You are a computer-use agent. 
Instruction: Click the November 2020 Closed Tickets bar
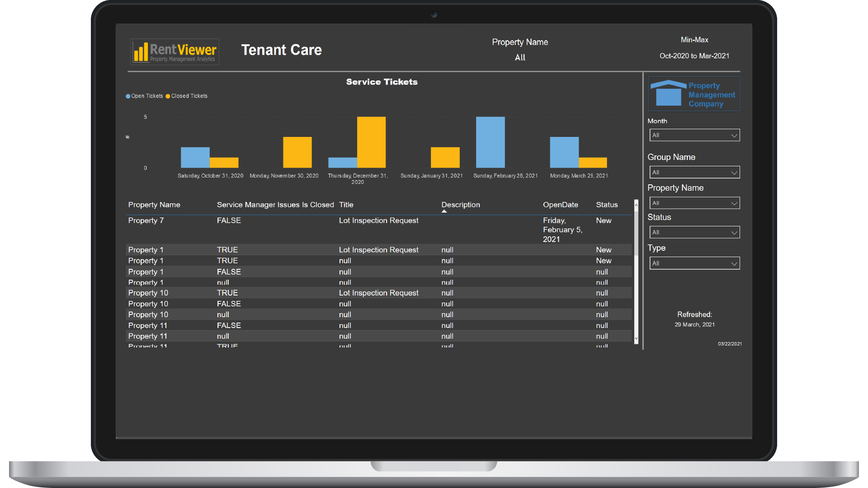point(297,152)
